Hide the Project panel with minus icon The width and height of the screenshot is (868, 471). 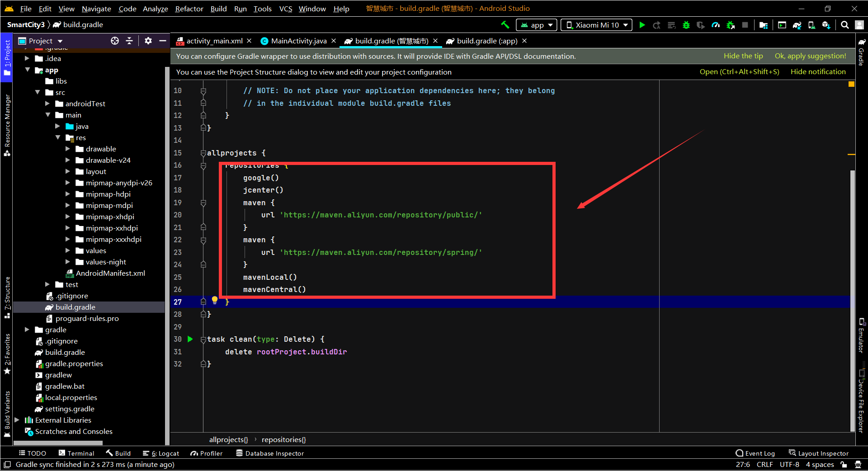[163, 41]
